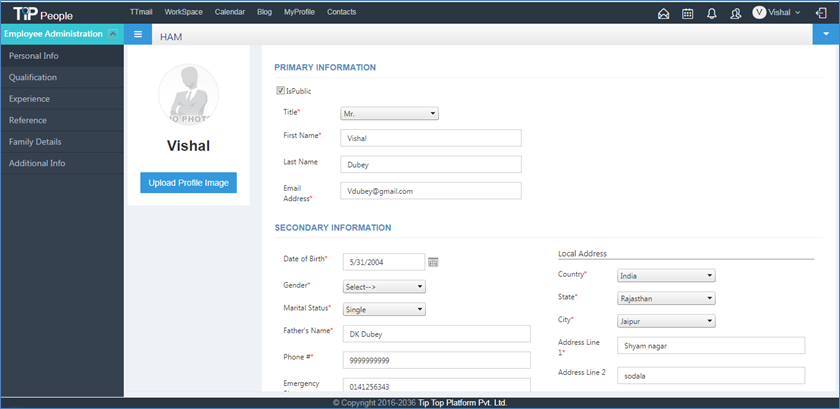The image size is (840, 409).
Task: Click the profile photo placeholder
Action: click(188, 95)
